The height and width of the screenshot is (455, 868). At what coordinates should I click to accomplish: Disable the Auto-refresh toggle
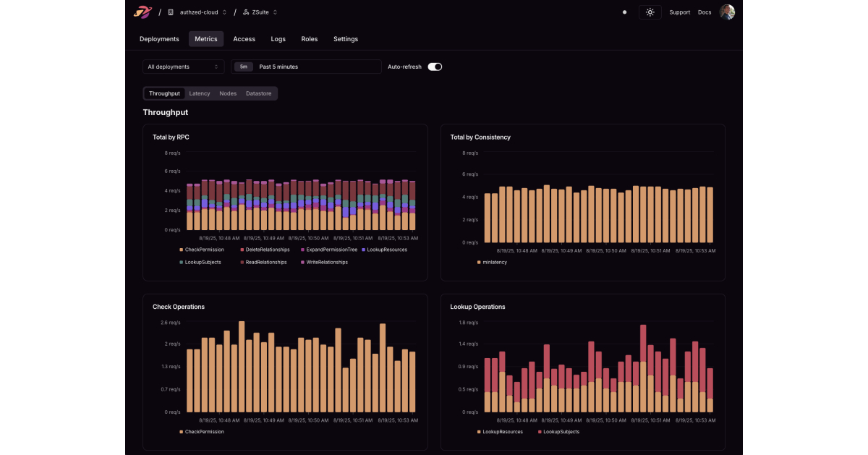pos(433,66)
